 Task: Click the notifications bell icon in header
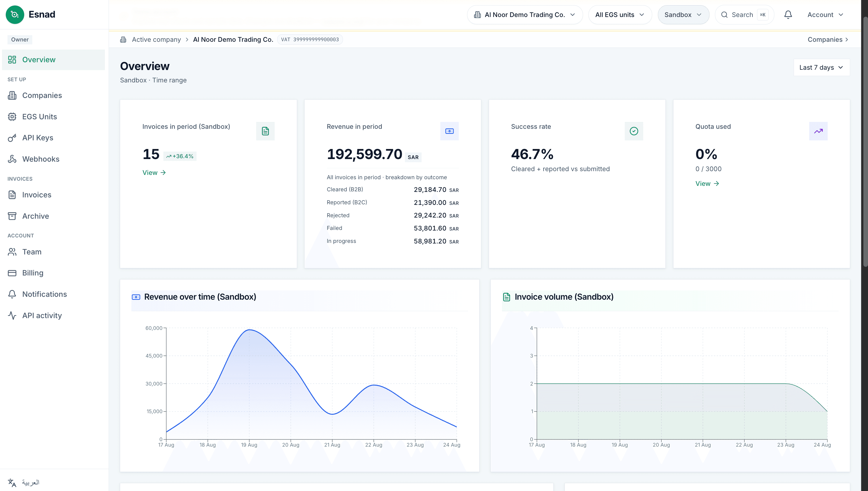pyautogui.click(x=788, y=14)
